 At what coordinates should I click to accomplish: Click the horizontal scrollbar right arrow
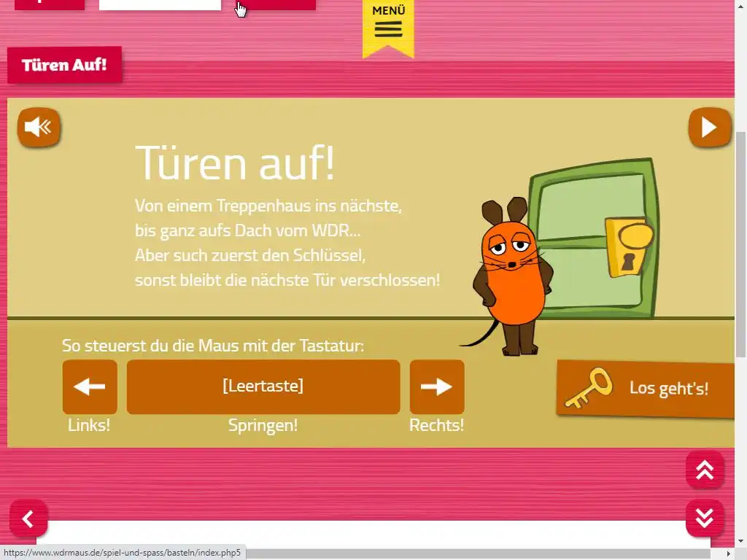point(729,553)
